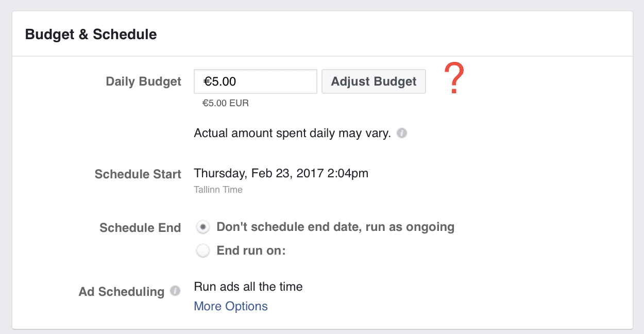The image size is (644, 334).
Task: Enable an end date for the campaign run
Action: point(202,250)
